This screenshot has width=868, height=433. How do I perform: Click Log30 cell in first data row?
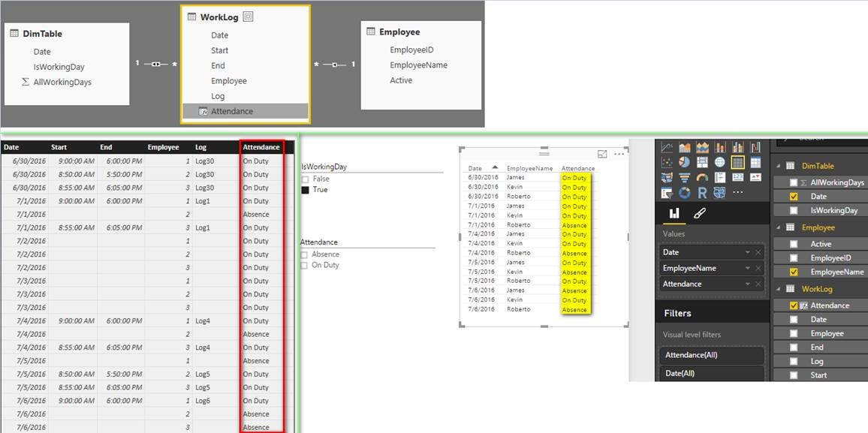tap(204, 161)
